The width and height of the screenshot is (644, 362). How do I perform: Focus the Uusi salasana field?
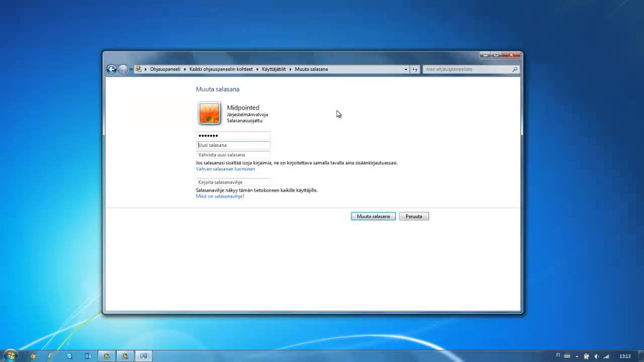pos(233,145)
